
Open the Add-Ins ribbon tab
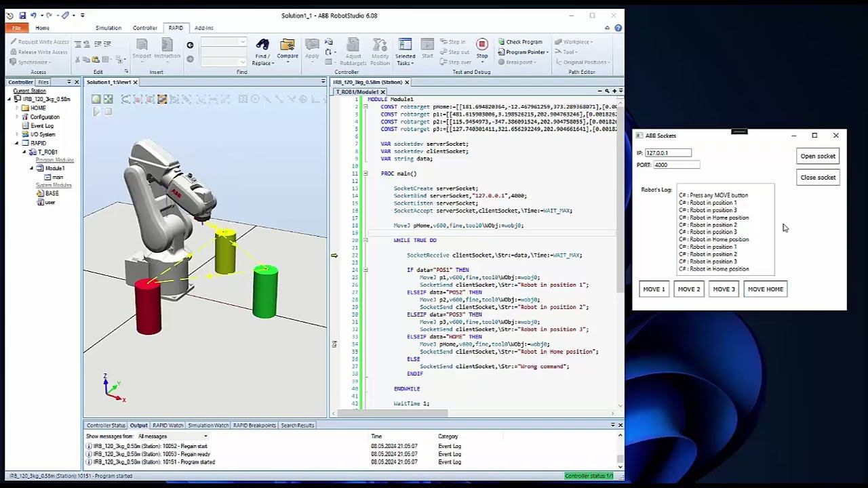[x=203, y=28]
